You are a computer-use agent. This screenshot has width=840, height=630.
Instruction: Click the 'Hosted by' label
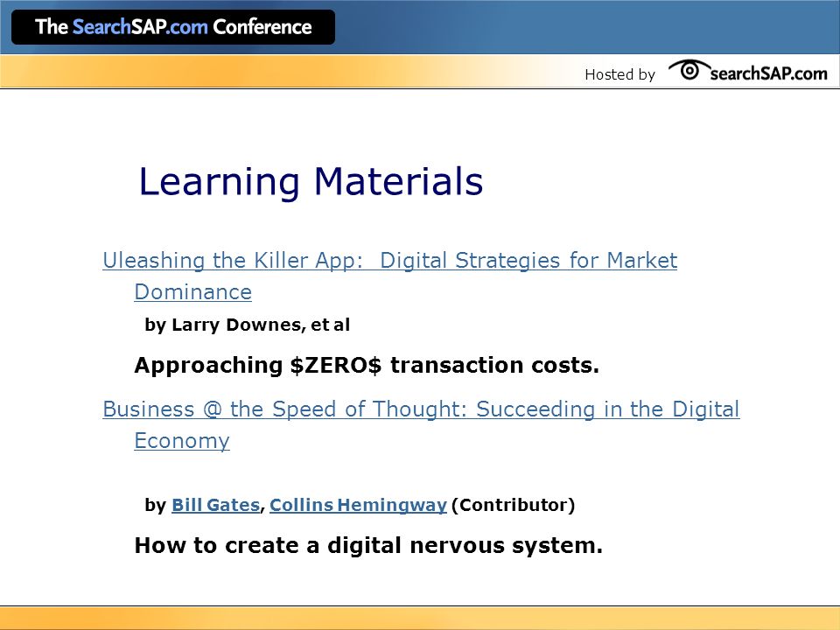tap(619, 74)
